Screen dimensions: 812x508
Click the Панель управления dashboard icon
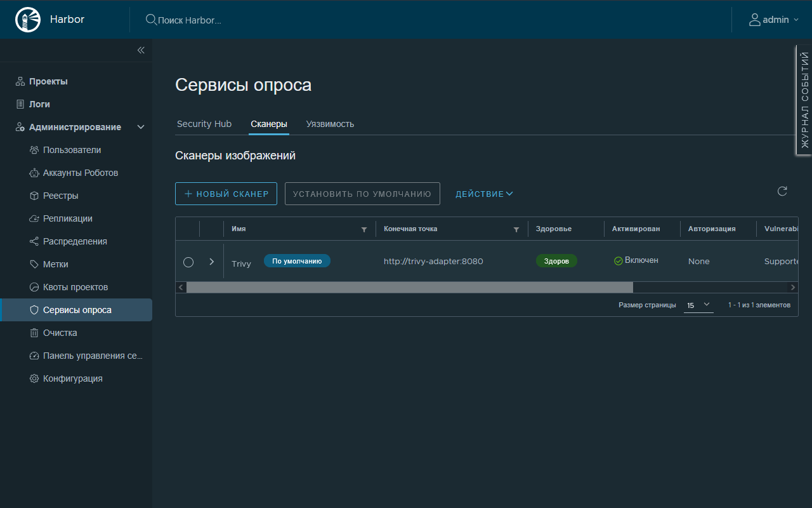click(x=34, y=356)
